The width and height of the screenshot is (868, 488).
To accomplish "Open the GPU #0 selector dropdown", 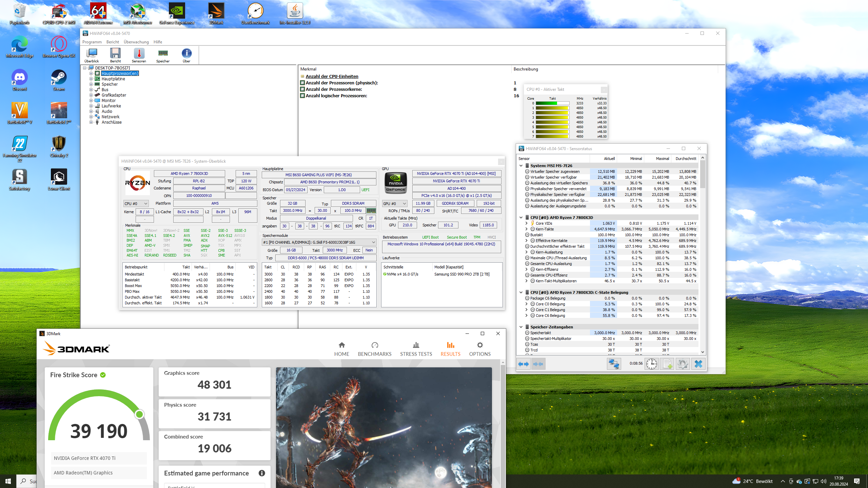I will point(394,204).
